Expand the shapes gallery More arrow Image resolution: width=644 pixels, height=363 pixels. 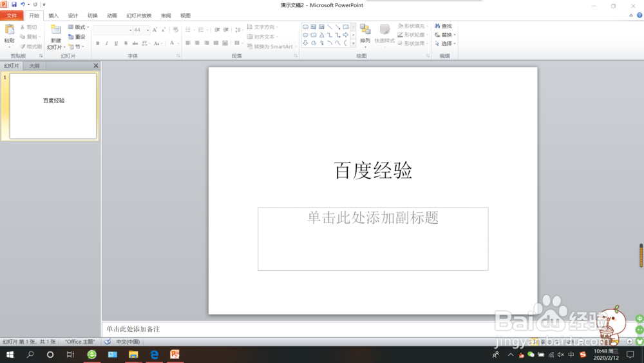click(x=353, y=43)
